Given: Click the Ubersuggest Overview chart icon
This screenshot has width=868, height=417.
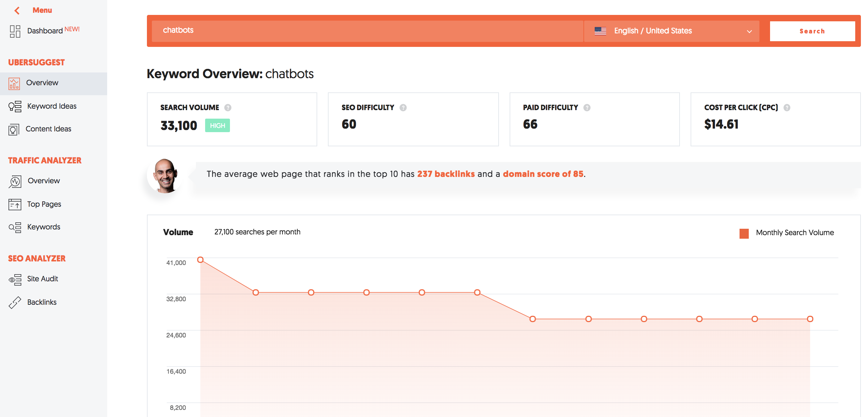Looking at the screenshot, I should pyautogui.click(x=14, y=84).
